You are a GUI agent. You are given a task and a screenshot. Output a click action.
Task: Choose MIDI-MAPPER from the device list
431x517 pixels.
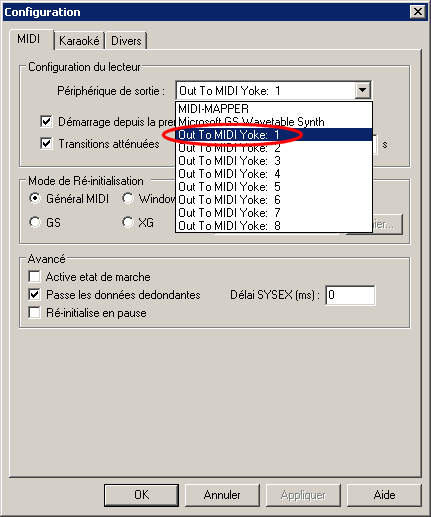click(x=274, y=109)
